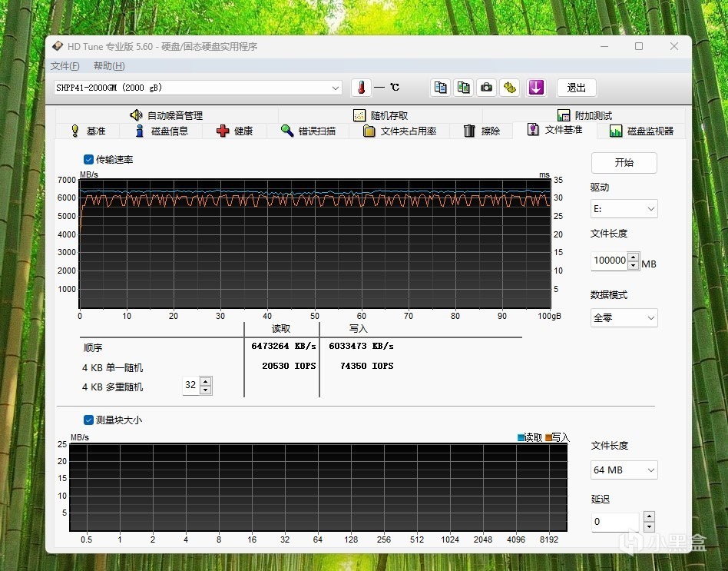Click the Random Access tab icon

359,115
